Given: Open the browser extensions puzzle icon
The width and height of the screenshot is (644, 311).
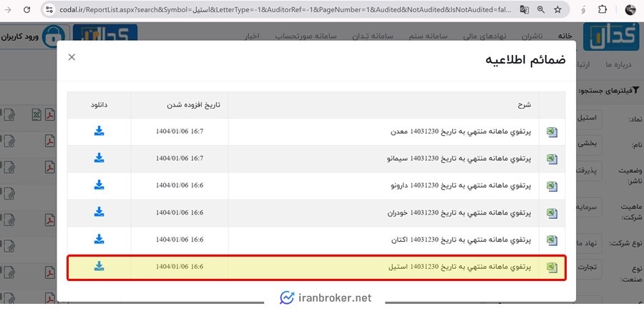Looking at the screenshot, I should point(602,9).
